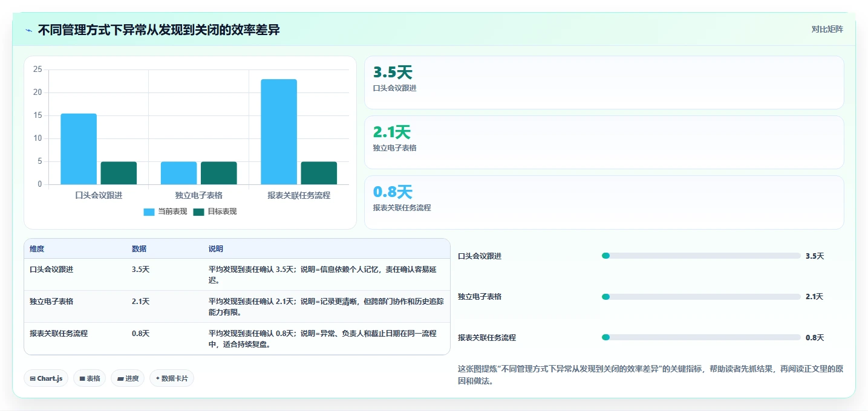Click the 进度 tag
868x411 pixels.
(x=128, y=378)
